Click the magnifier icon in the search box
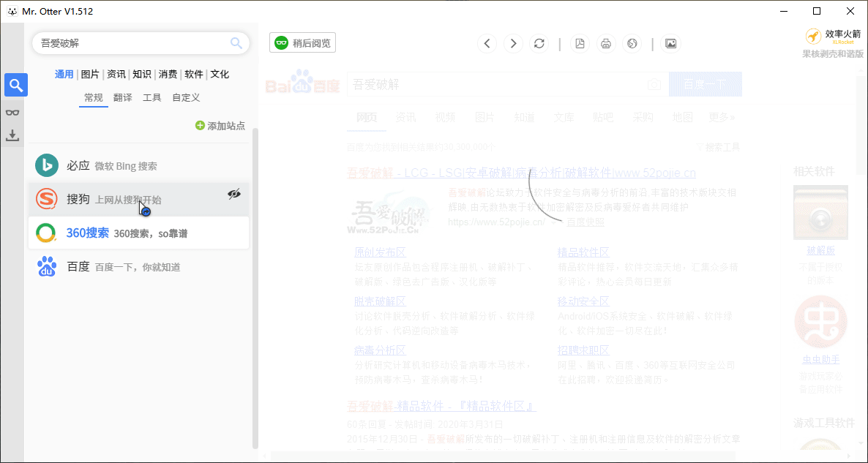868x463 pixels. [x=236, y=43]
